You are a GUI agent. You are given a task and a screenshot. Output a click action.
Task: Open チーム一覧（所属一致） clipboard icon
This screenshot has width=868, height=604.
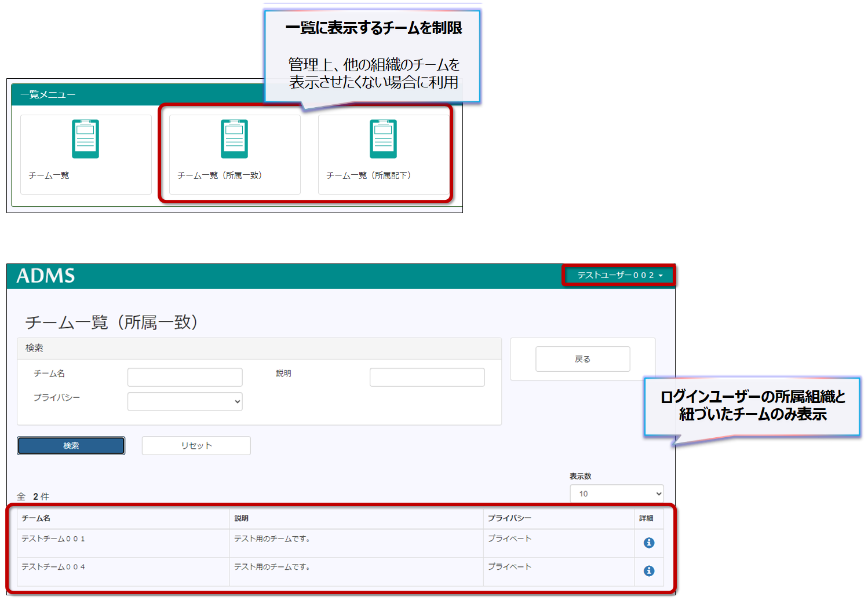coord(234,139)
